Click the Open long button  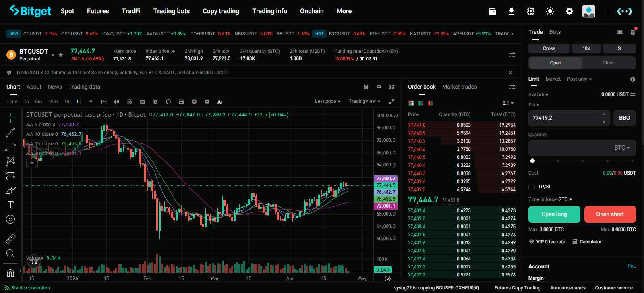coord(554,214)
